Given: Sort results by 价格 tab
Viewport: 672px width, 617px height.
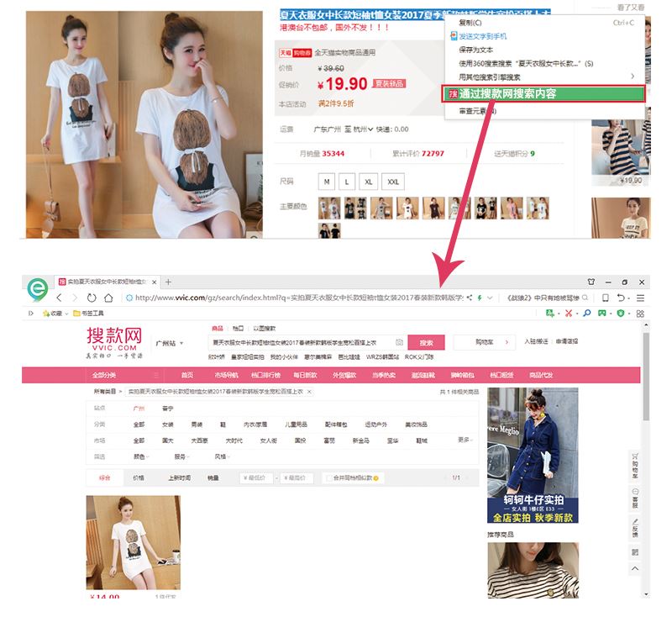Looking at the screenshot, I should [x=139, y=477].
